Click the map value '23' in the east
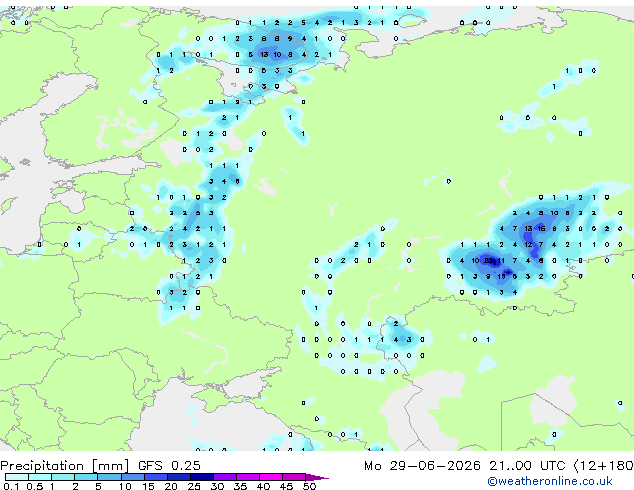The image size is (634, 490). pos(488,260)
